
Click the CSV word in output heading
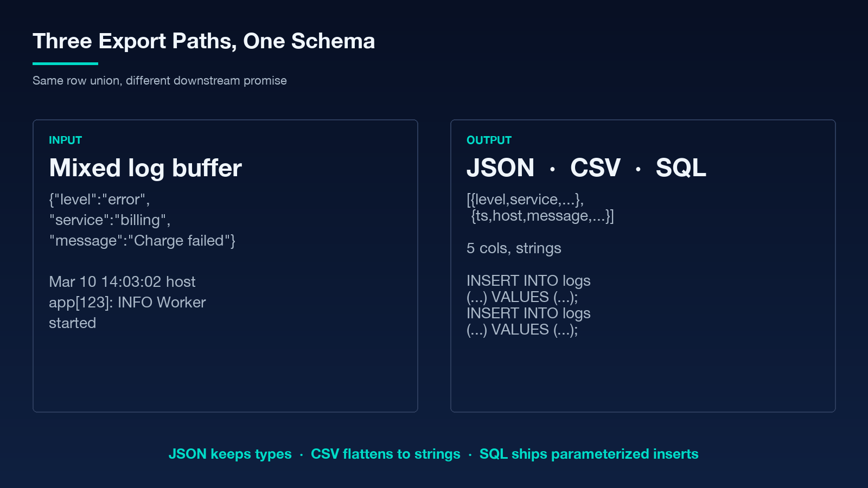tap(595, 168)
